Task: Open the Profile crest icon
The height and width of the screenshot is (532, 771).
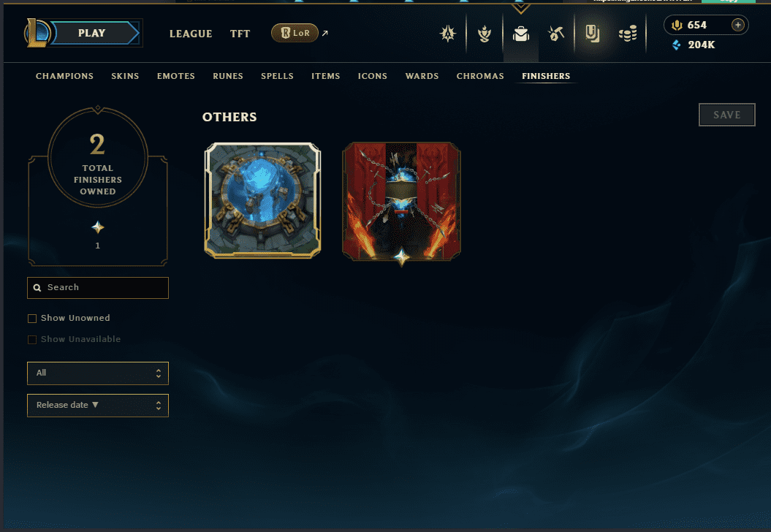Action: click(485, 34)
